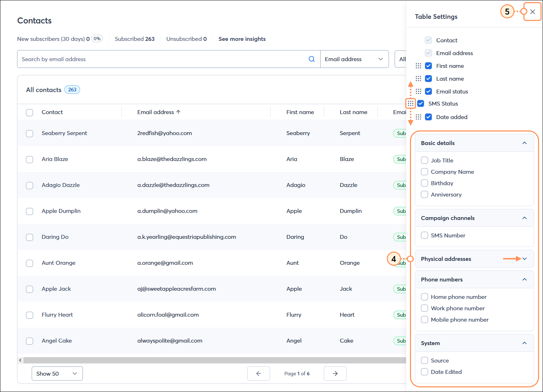This screenshot has width=543, height=392.
Task: Open the Show 50 rows dropdown
Action: pos(57,374)
